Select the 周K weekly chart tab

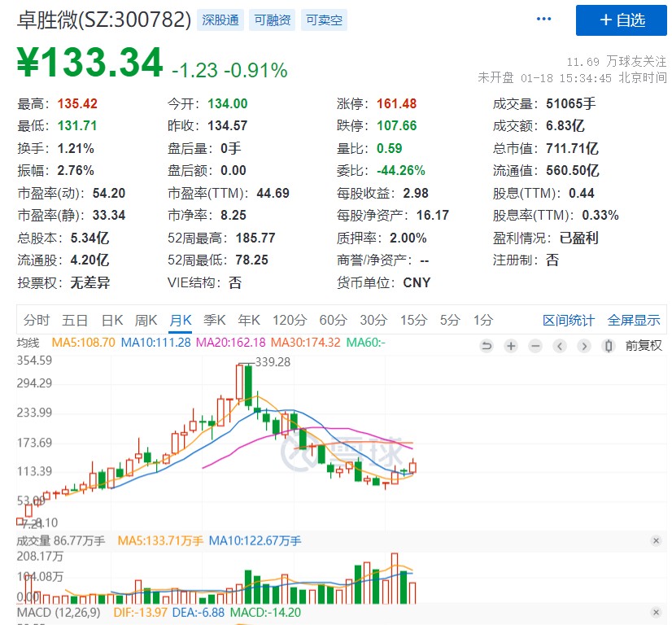coord(146,320)
